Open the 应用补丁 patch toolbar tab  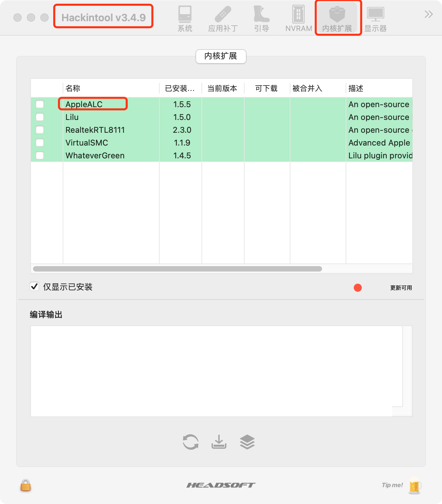(x=223, y=19)
